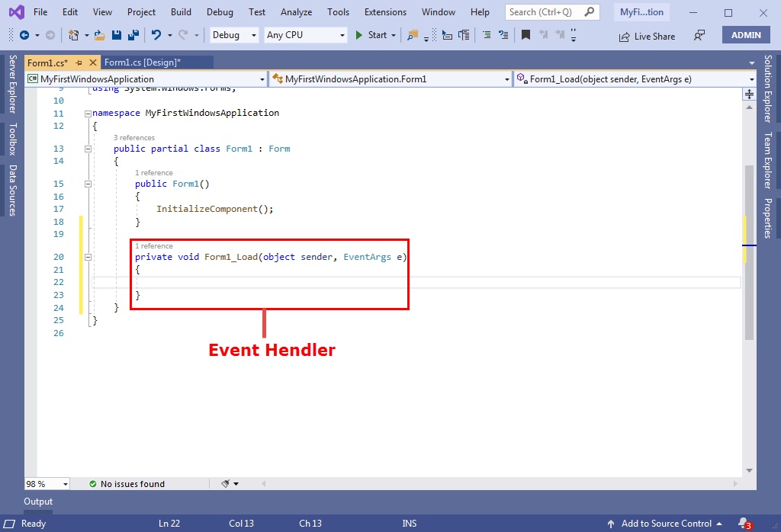Click the Live Share icon
The width and height of the screenshot is (781, 532).
point(647,36)
